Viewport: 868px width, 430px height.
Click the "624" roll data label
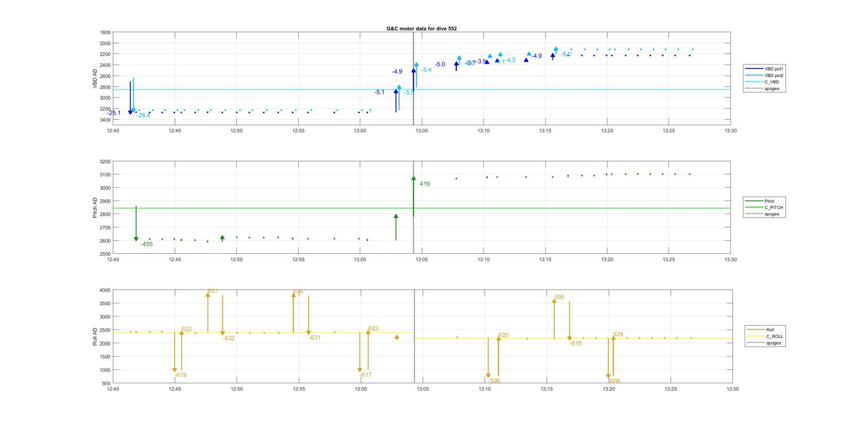click(618, 334)
